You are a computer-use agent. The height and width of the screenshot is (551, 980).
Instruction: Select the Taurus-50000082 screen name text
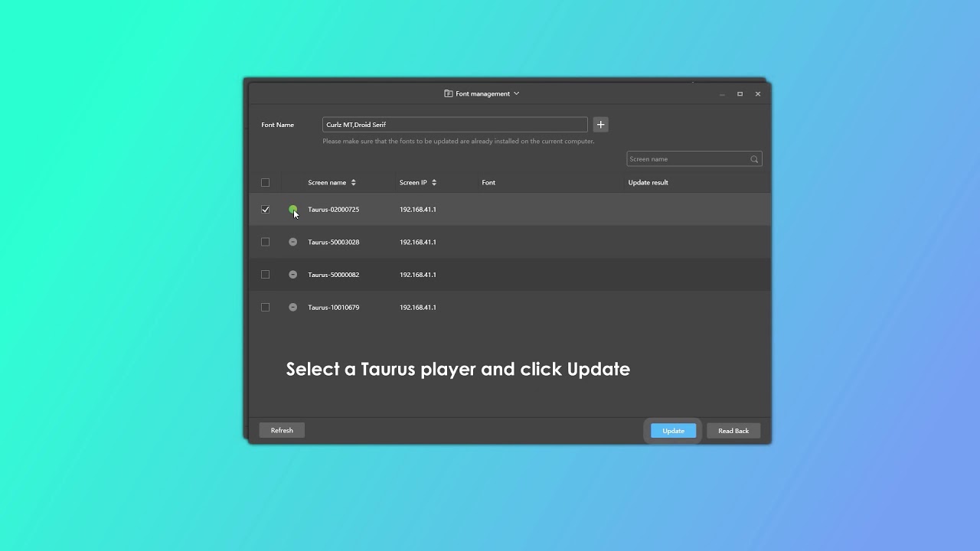(334, 275)
